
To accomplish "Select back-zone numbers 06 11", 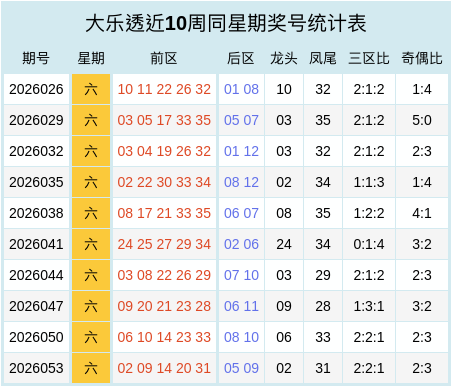I will coord(241,306).
